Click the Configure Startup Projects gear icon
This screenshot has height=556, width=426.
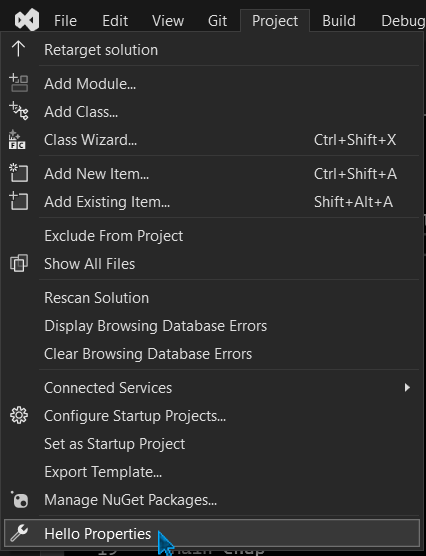point(19,415)
